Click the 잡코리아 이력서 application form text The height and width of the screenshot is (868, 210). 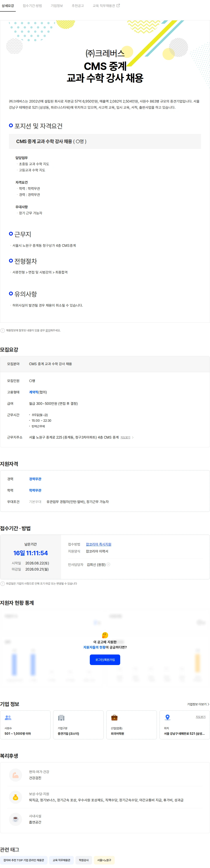[97, 551]
